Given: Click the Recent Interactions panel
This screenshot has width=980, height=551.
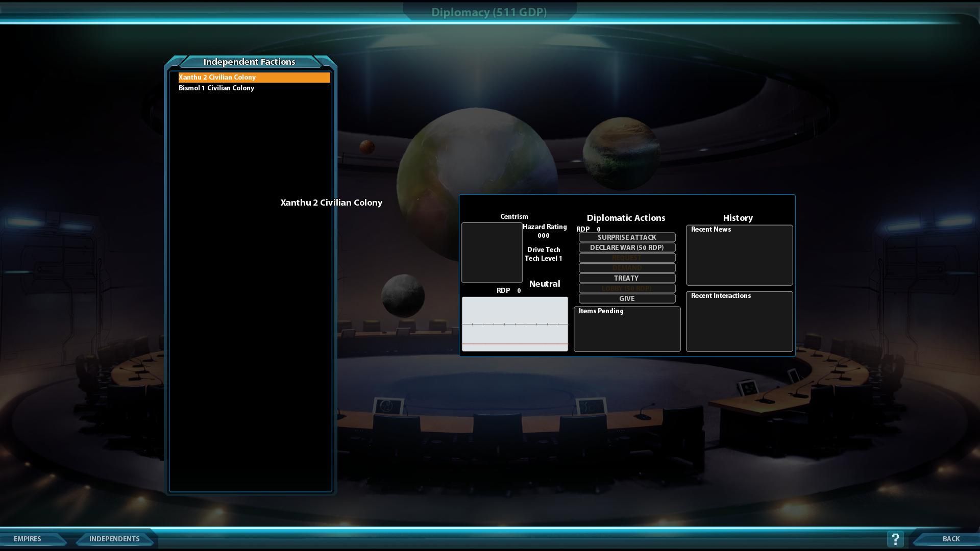Looking at the screenshot, I should click(740, 321).
